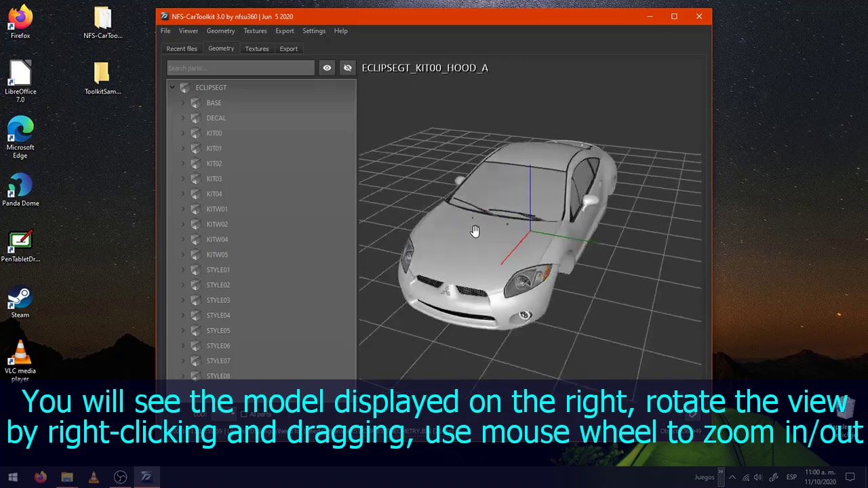Expand the KITW01 tree node
This screenshot has width=868, height=488.
183,209
